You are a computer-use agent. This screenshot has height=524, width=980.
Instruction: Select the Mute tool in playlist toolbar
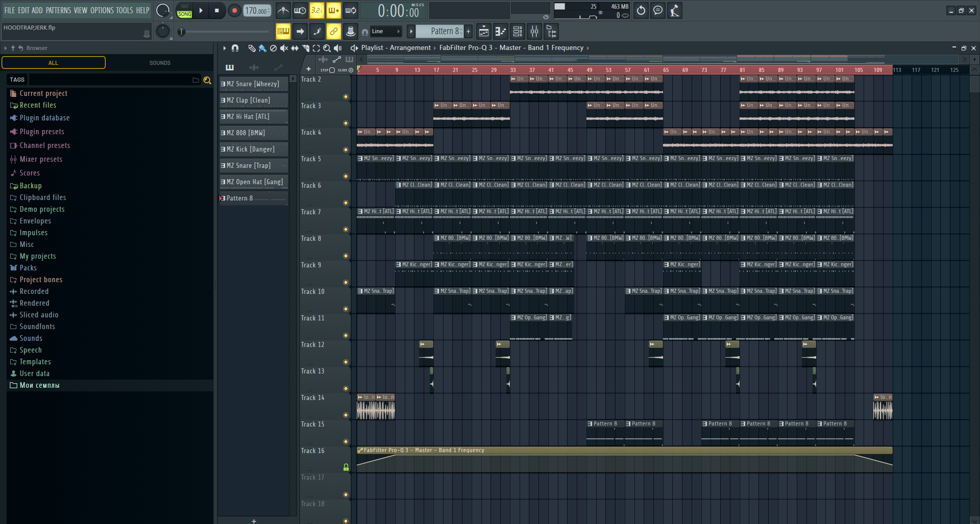(284, 48)
